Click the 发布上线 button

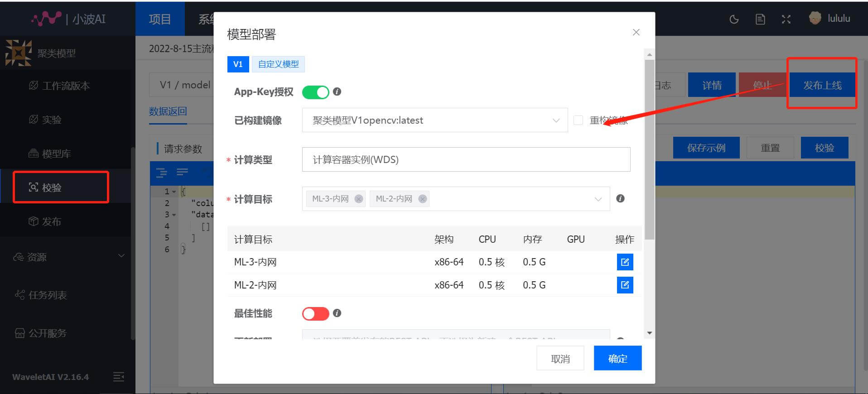click(822, 85)
